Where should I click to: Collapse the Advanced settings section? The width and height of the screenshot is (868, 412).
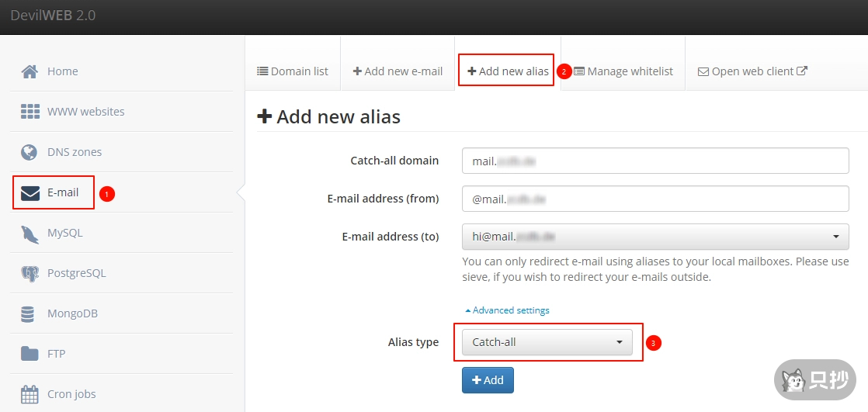507,310
